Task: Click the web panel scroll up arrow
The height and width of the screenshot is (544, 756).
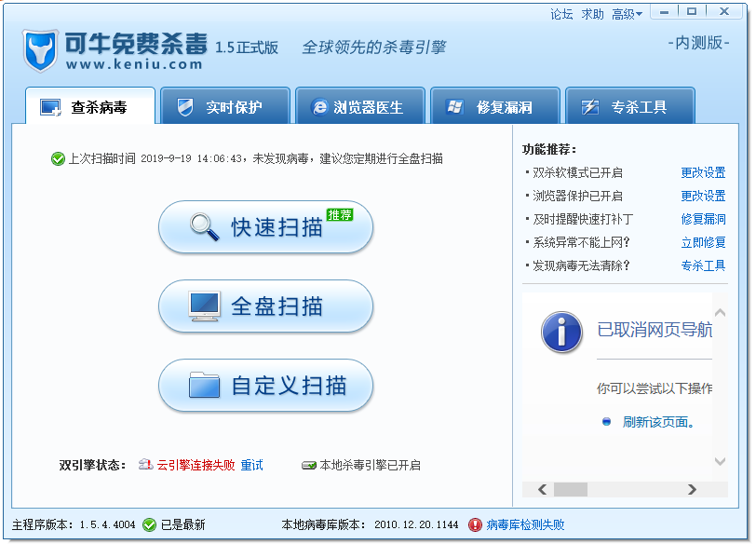Action: (720, 312)
